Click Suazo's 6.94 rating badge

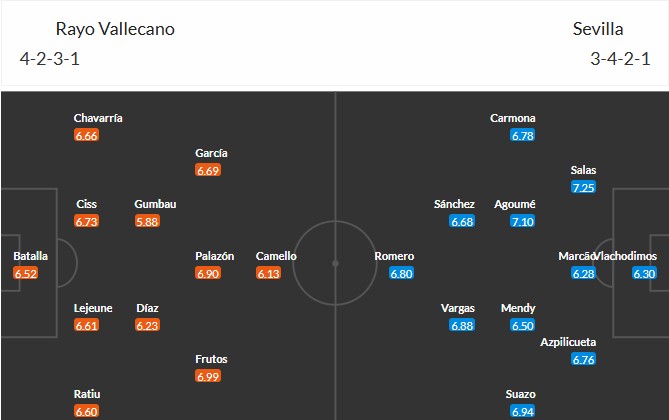522,411
